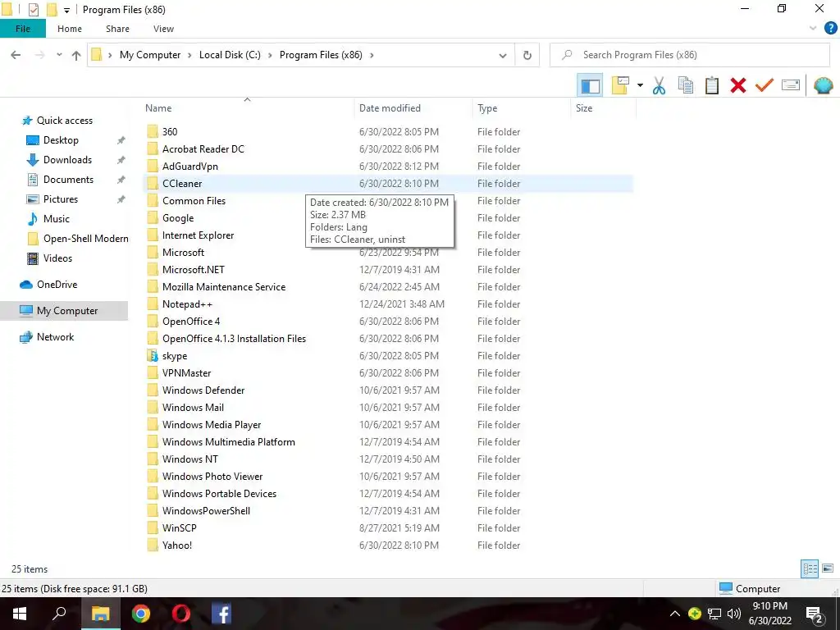Open the recent locations dropdown arrow
The image size is (840, 630).
(x=59, y=55)
